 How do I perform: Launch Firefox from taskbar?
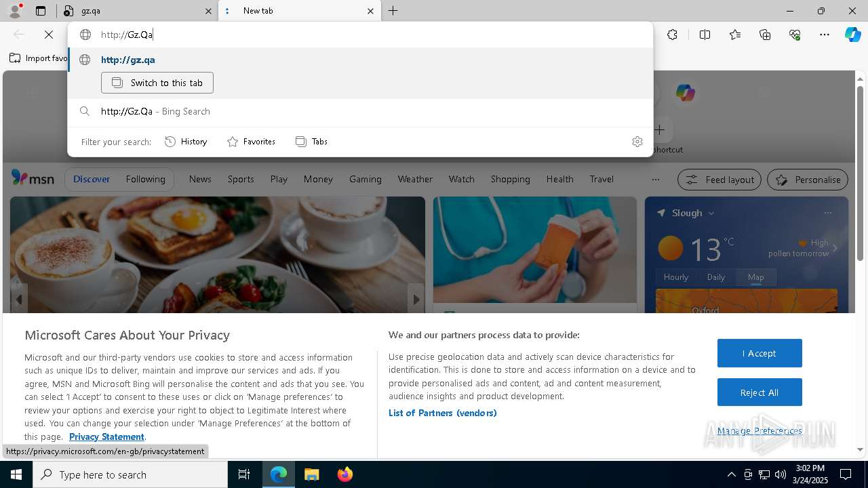click(344, 474)
